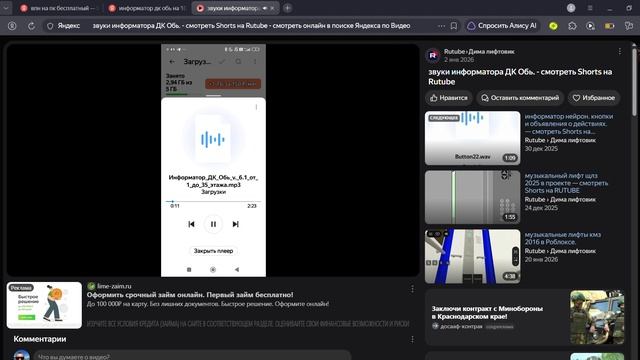Image resolution: width=640 pixels, height=360 pixels.
Task: Click "Спросить Алису AI" button
Action: click(x=502, y=26)
